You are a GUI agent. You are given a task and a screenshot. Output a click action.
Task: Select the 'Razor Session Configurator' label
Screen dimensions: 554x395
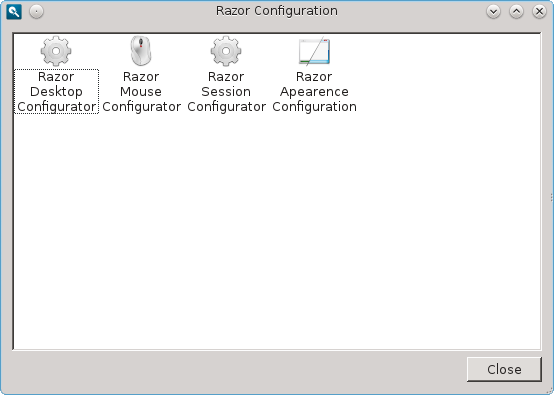(226, 92)
